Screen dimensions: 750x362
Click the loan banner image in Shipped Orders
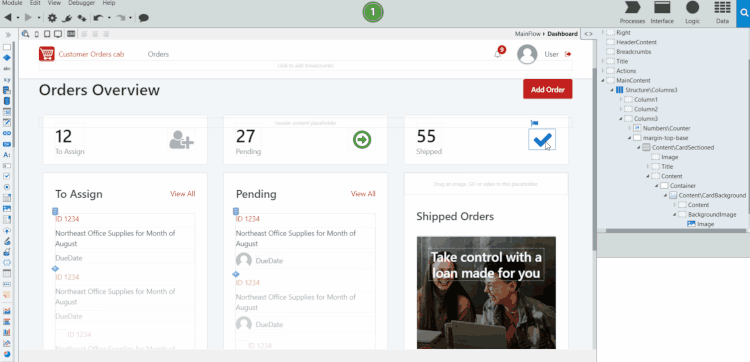click(x=486, y=293)
